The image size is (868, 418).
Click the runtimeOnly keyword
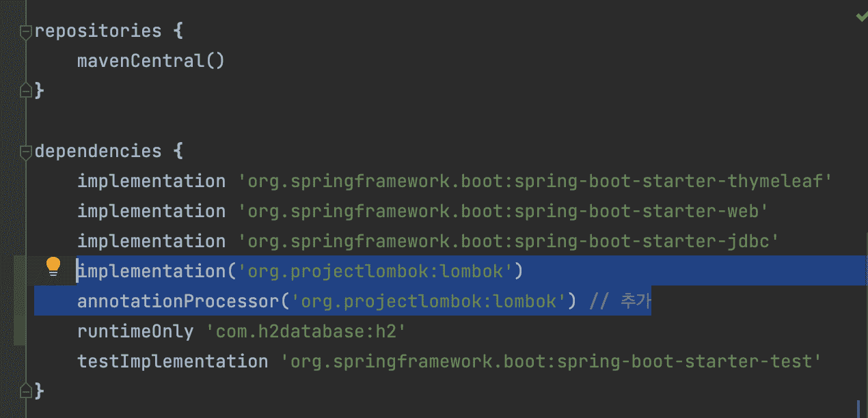[x=135, y=331]
